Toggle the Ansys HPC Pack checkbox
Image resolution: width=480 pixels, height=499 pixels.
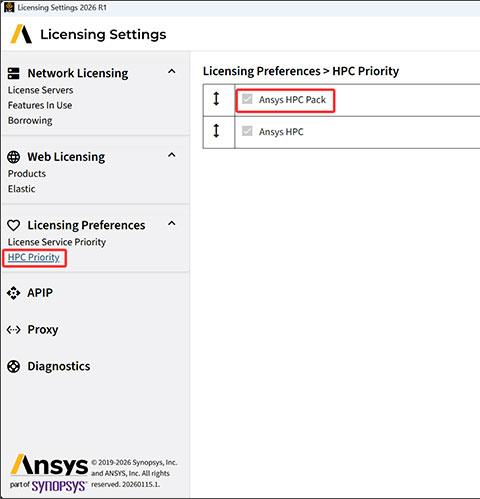pyautogui.click(x=247, y=99)
